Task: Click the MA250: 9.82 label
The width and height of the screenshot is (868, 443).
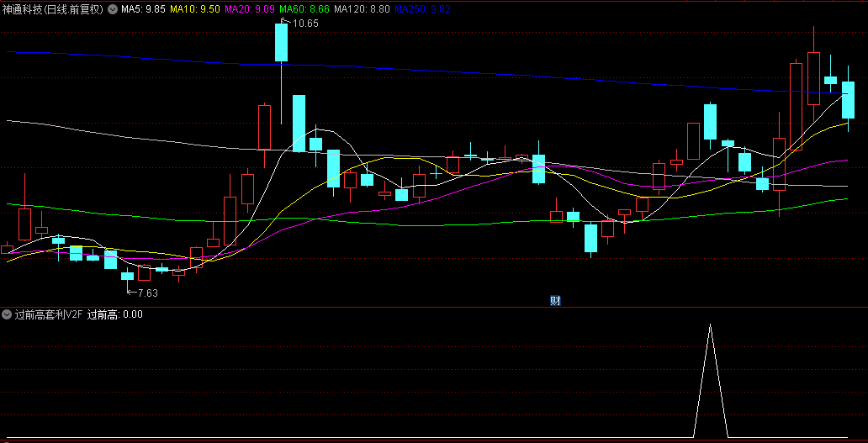Action: pos(423,9)
